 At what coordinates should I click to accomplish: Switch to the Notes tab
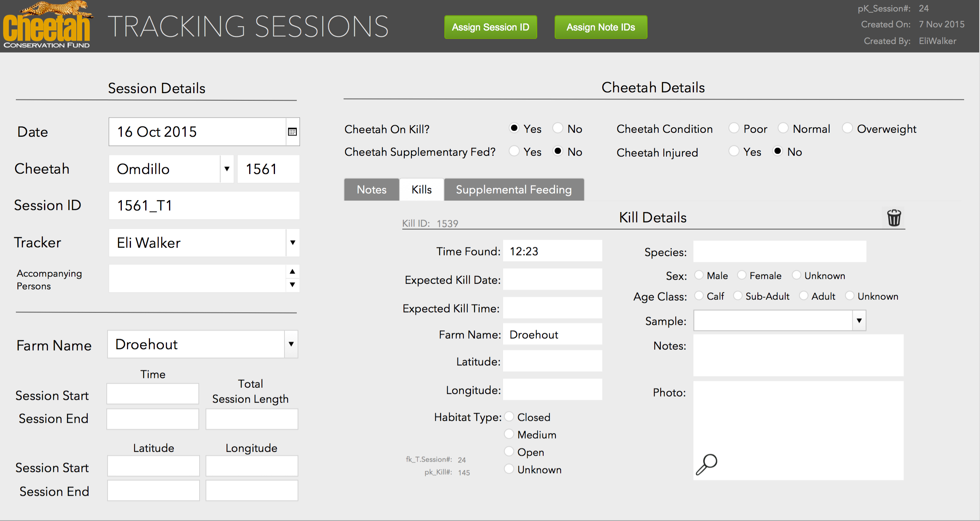point(371,190)
